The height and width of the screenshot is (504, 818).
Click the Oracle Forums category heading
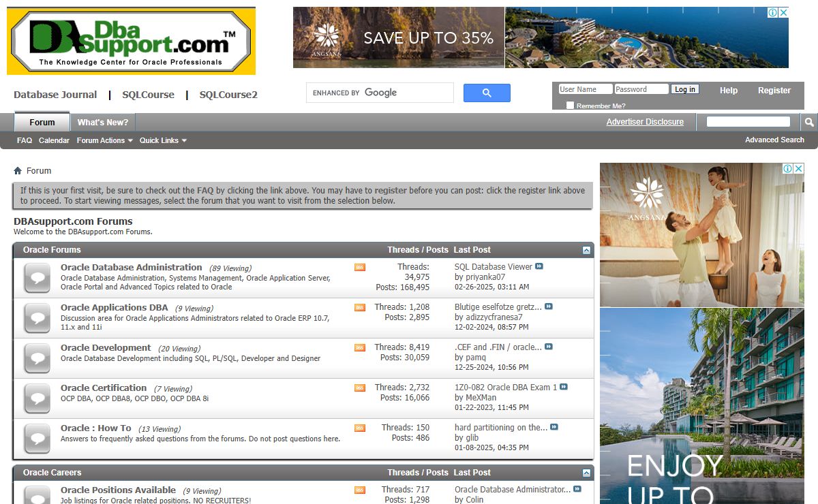tap(52, 250)
